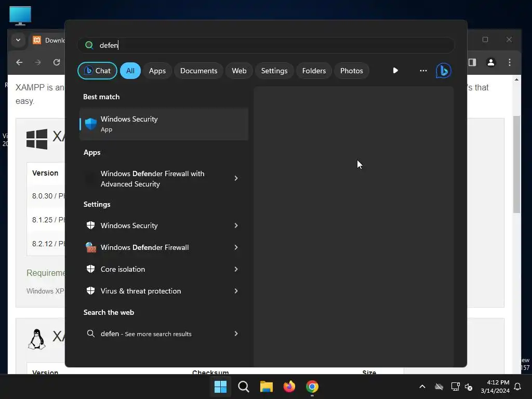Click the OneDrive cloud tray icon

point(439,387)
